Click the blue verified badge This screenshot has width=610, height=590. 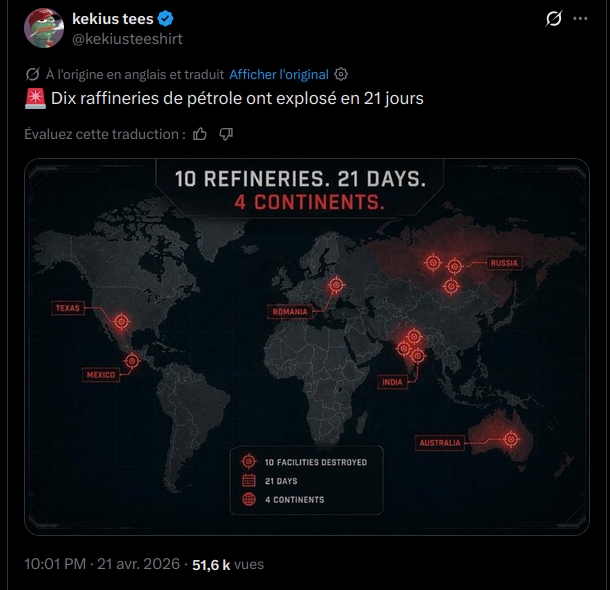coord(165,19)
